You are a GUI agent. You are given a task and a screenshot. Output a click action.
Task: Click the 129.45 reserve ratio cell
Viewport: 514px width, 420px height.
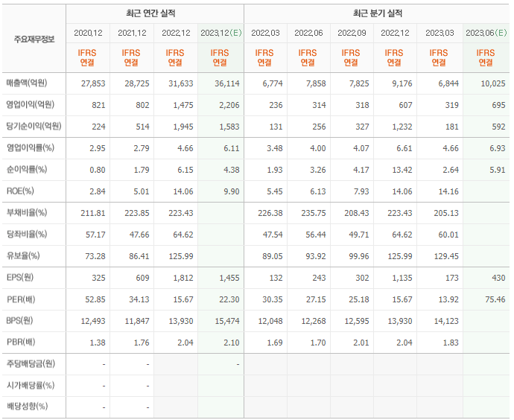(446, 256)
